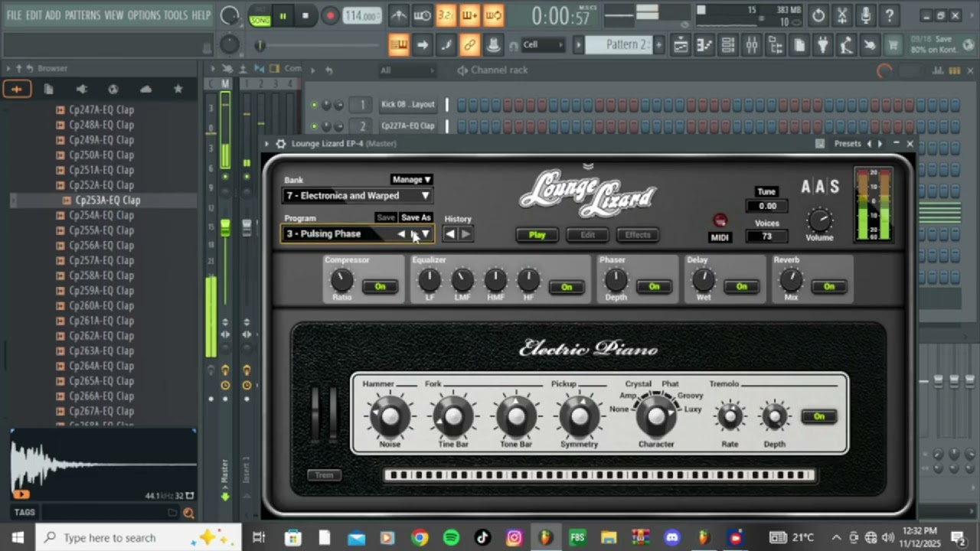
Task: Click the Volume knob
Action: pos(819,220)
